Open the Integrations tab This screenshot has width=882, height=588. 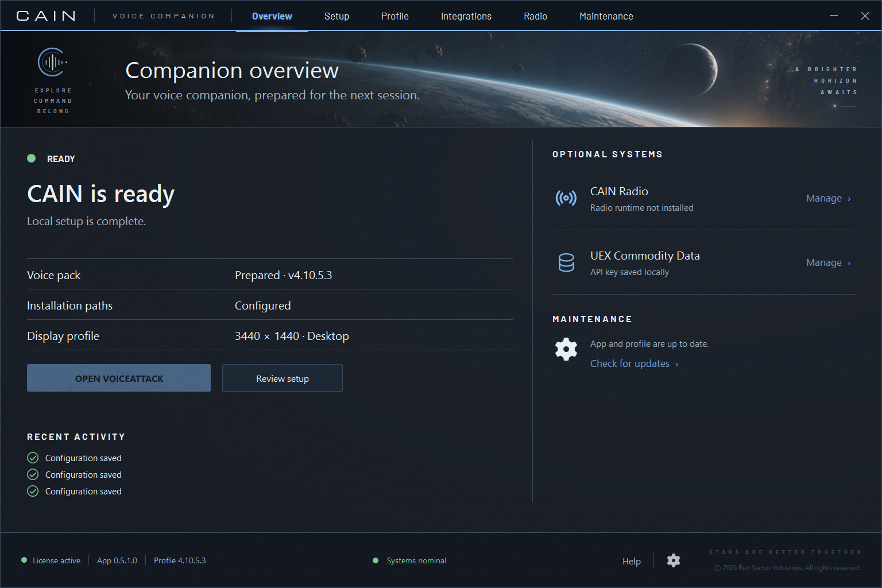[x=466, y=16]
